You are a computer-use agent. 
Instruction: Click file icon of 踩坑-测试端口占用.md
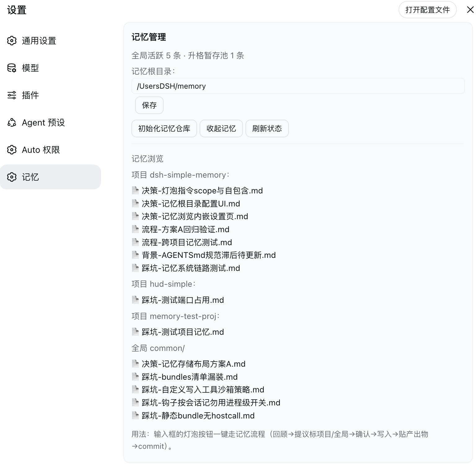coord(135,300)
